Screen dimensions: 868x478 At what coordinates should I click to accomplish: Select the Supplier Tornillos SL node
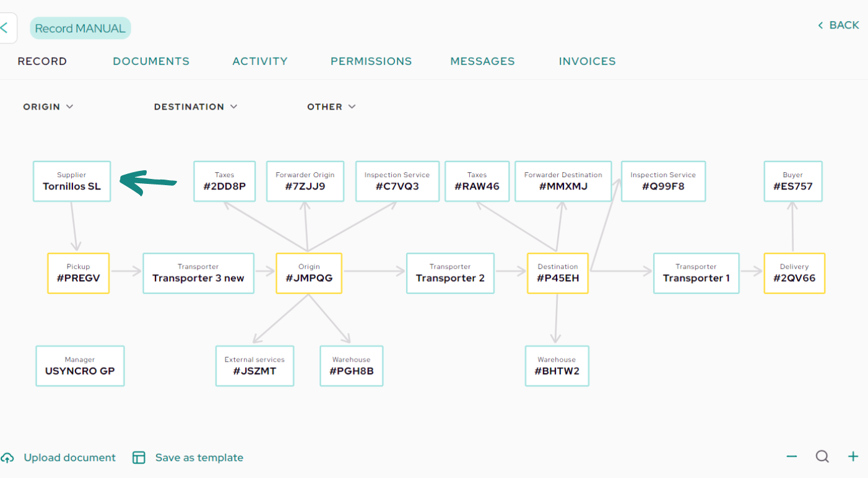coord(72,181)
